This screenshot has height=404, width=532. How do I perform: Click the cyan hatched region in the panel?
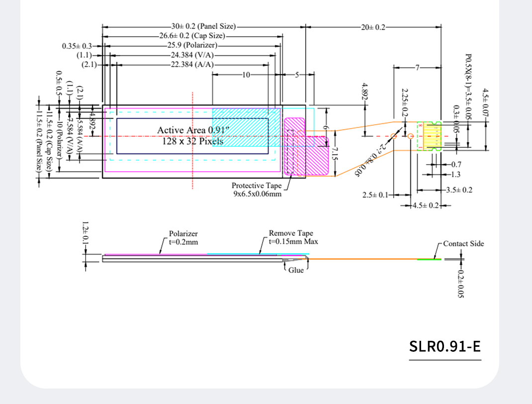point(247,127)
